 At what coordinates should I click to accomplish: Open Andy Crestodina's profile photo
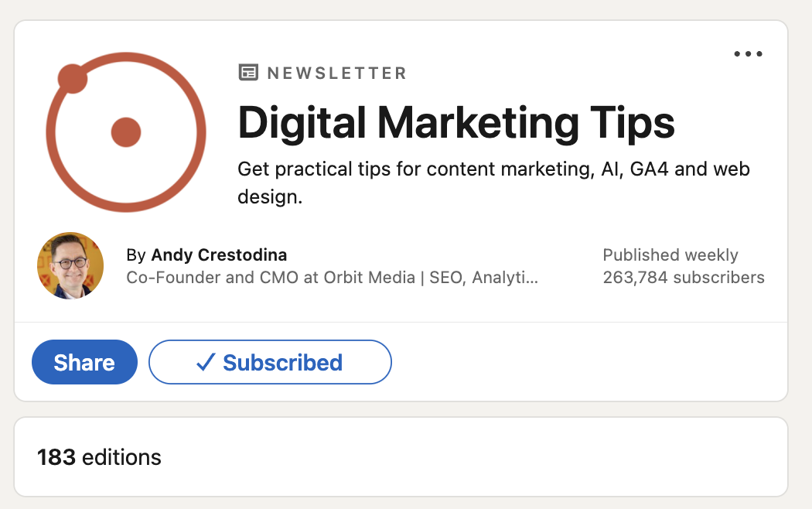point(70,265)
